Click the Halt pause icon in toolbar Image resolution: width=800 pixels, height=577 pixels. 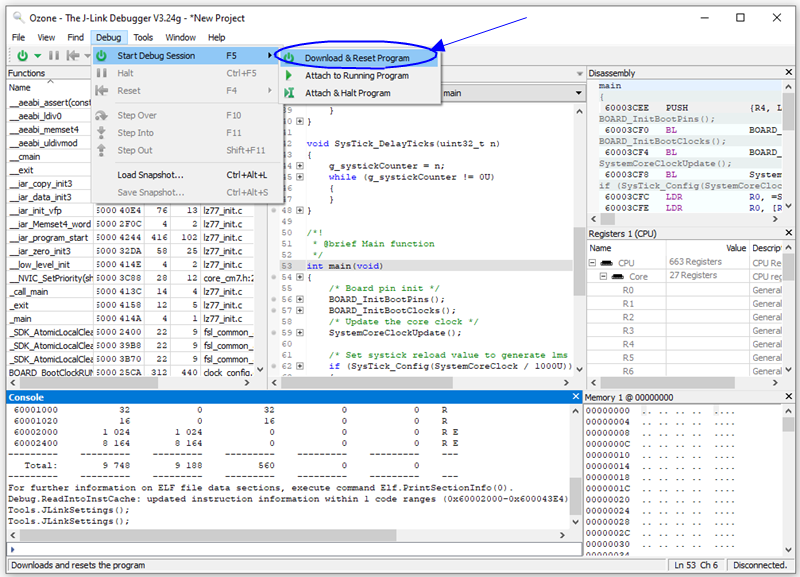(56, 56)
